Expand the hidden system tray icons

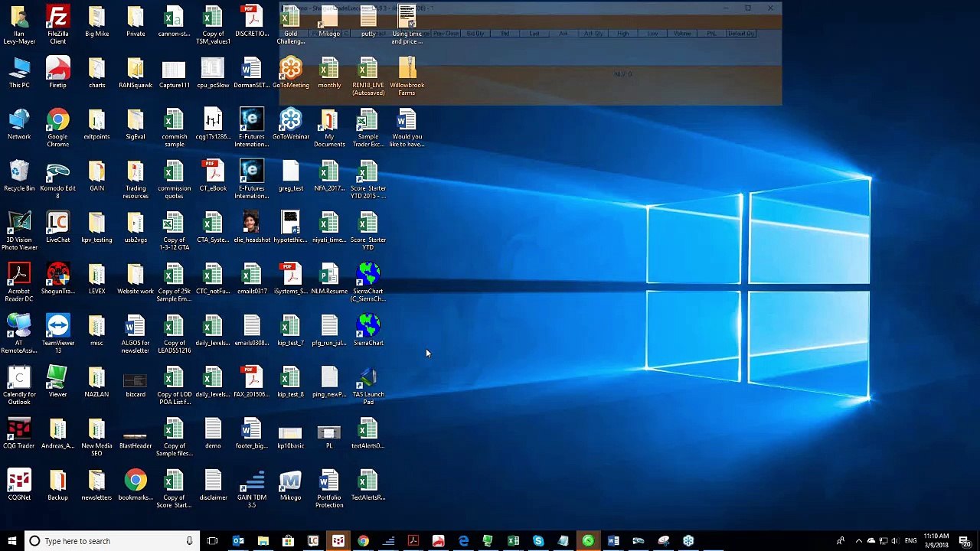point(858,541)
